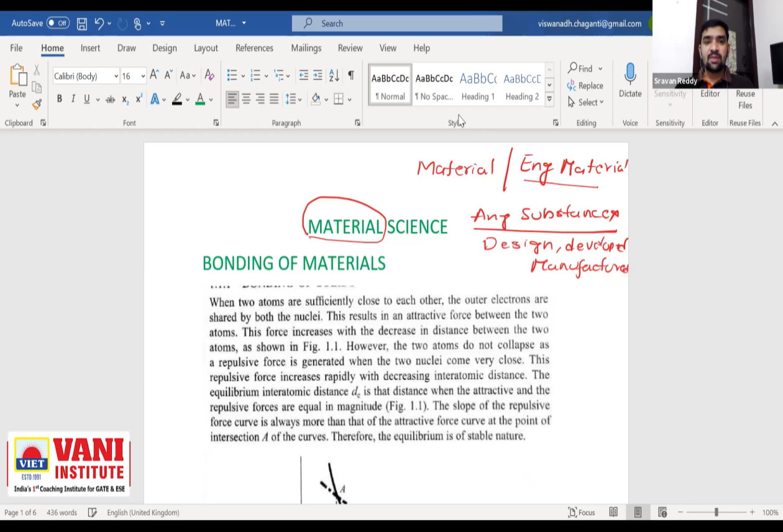Viewport: 783px width, 532px height.
Task: Click the Replace button
Action: (x=585, y=86)
